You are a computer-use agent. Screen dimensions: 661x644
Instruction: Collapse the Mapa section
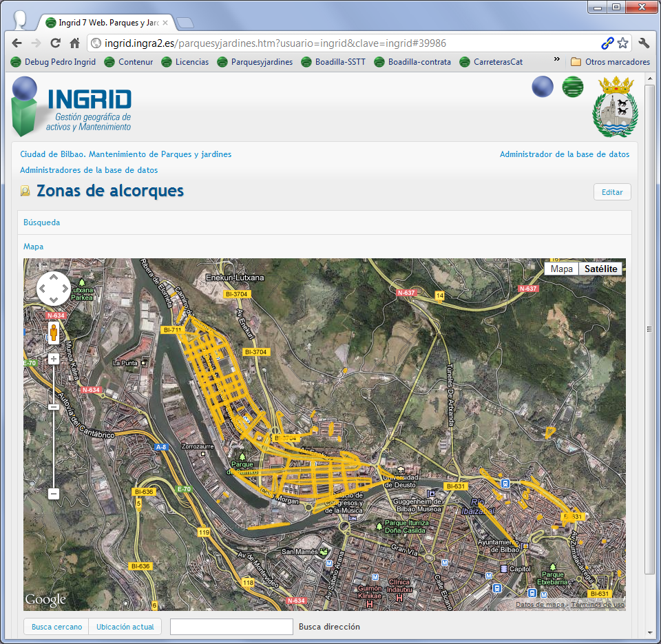[x=33, y=246]
